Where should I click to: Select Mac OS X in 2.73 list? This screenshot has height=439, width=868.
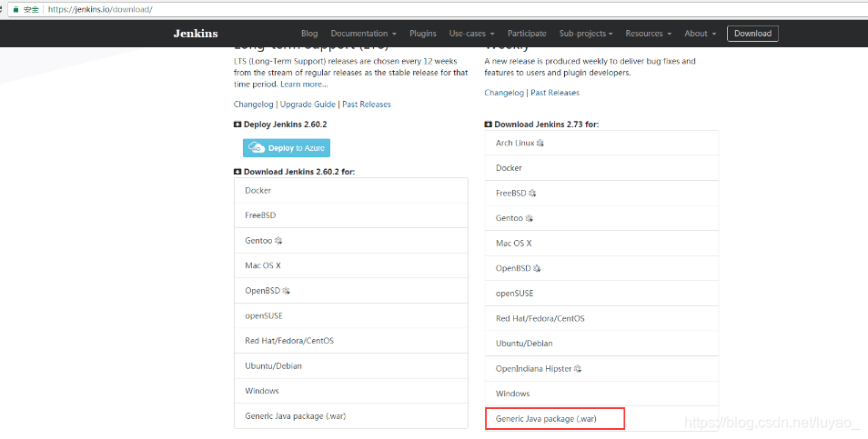(x=601, y=243)
